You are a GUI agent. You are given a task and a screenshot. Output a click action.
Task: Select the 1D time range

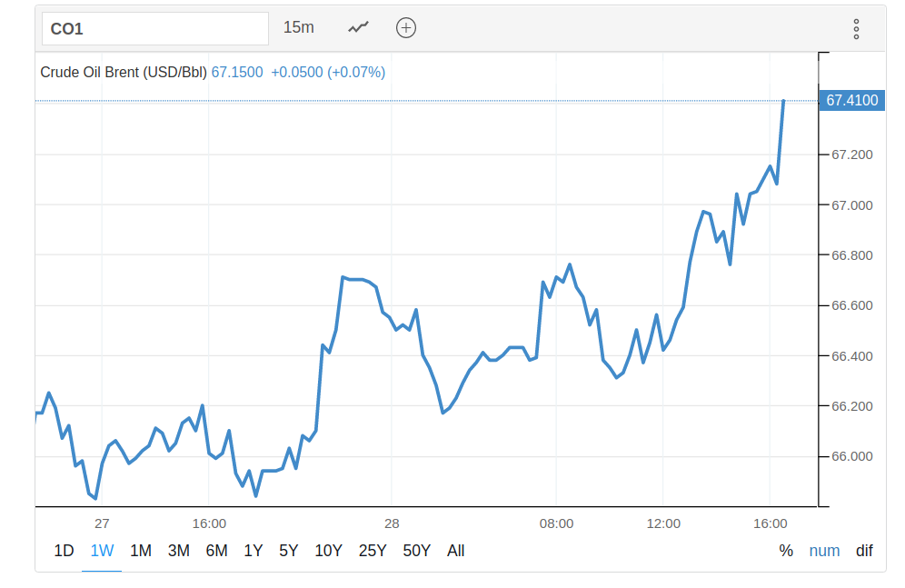(x=64, y=551)
